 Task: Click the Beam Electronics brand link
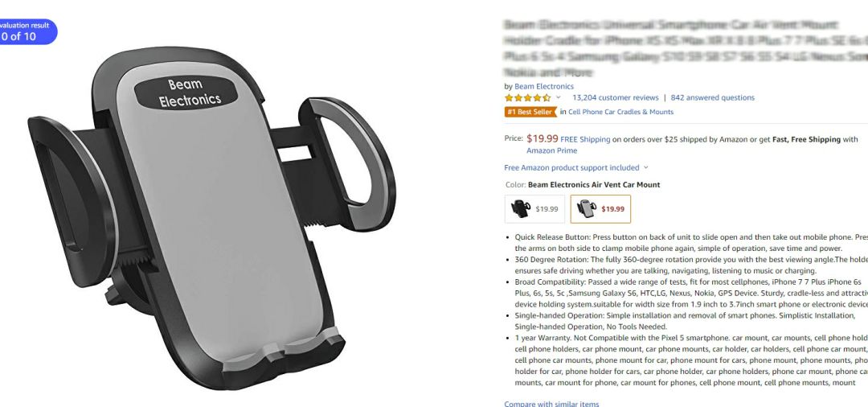point(543,86)
